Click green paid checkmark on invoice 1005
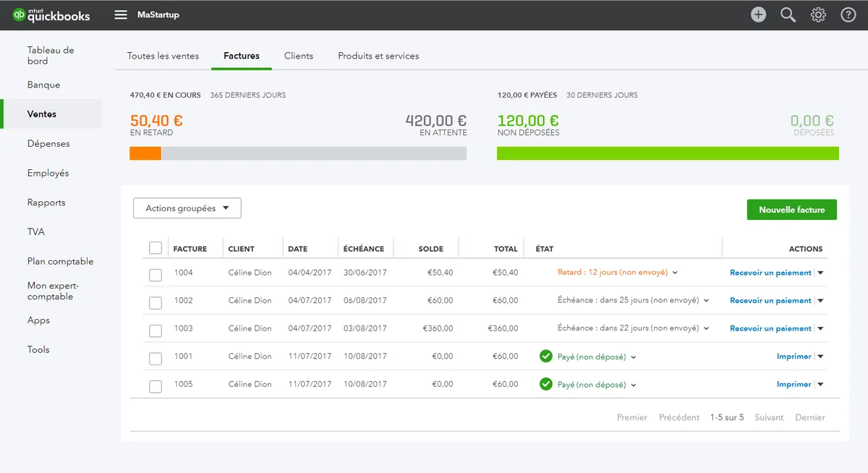The image size is (868, 473). (546, 384)
